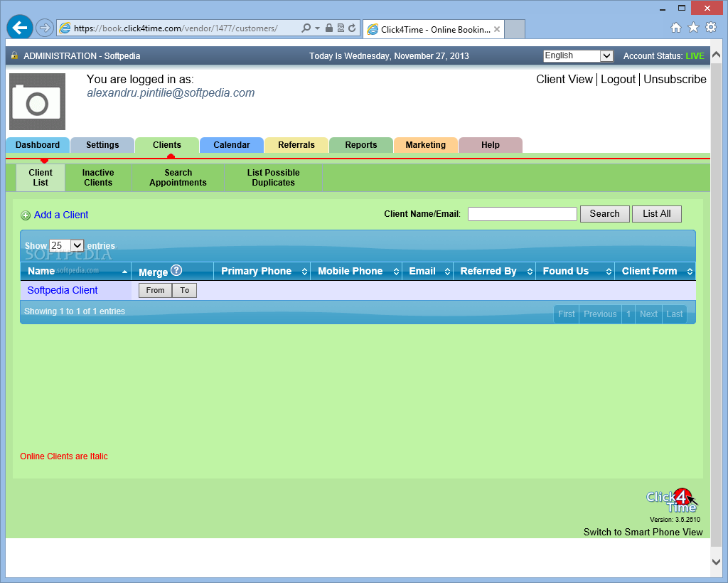
Task: Switch to Smart Phone View
Action: tap(643, 532)
